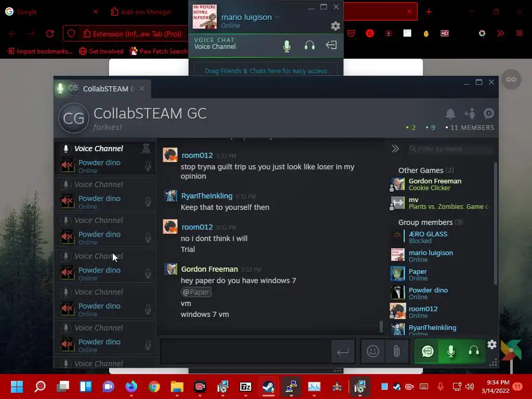Click the Pocket save icon in browser
The height and width of the screenshot is (399, 532).
(x=351, y=33)
